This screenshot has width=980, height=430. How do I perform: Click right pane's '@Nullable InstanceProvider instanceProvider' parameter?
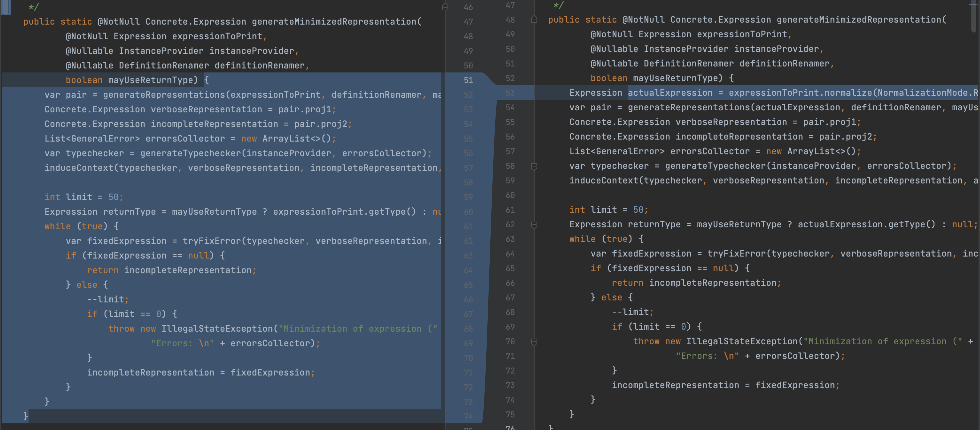pos(704,49)
